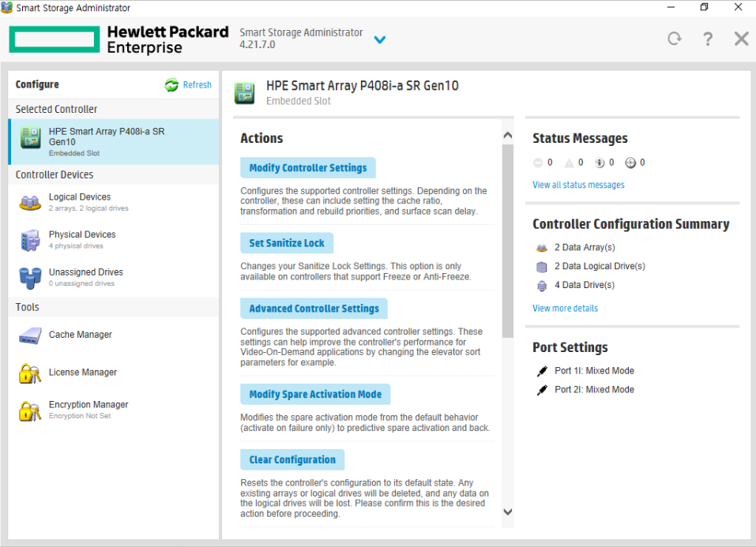Open Modify Controller Settings
Viewport: 756px width, 547px height.
point(307,167)
